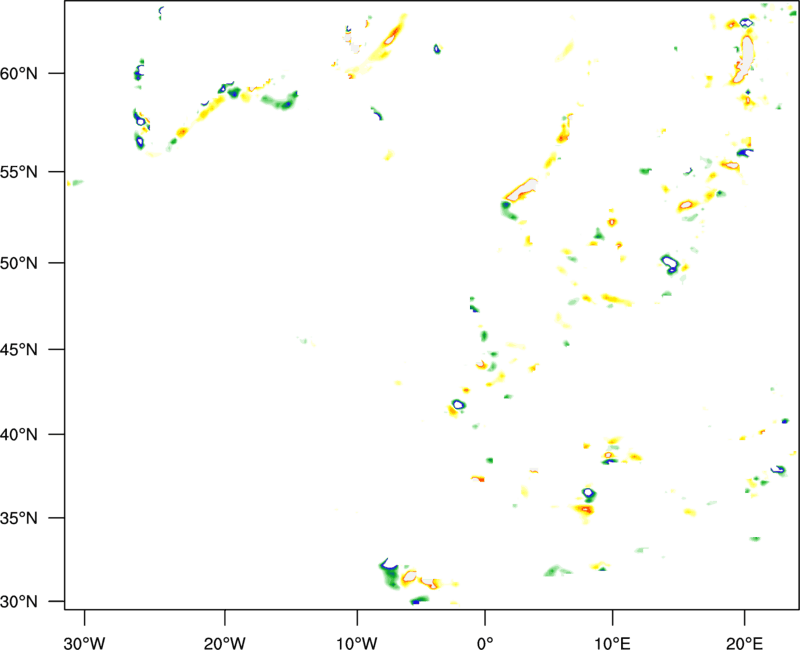The width and height of the screenshot is (800, 650).
Task: Click the 50°N latitude label
Action: 19,263
